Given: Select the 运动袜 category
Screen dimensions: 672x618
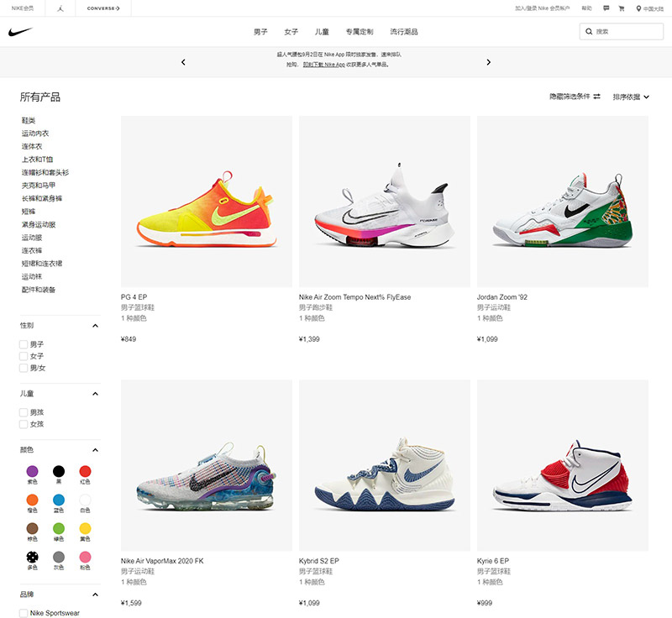Looking at the screenshot, I should pos(32,276).
